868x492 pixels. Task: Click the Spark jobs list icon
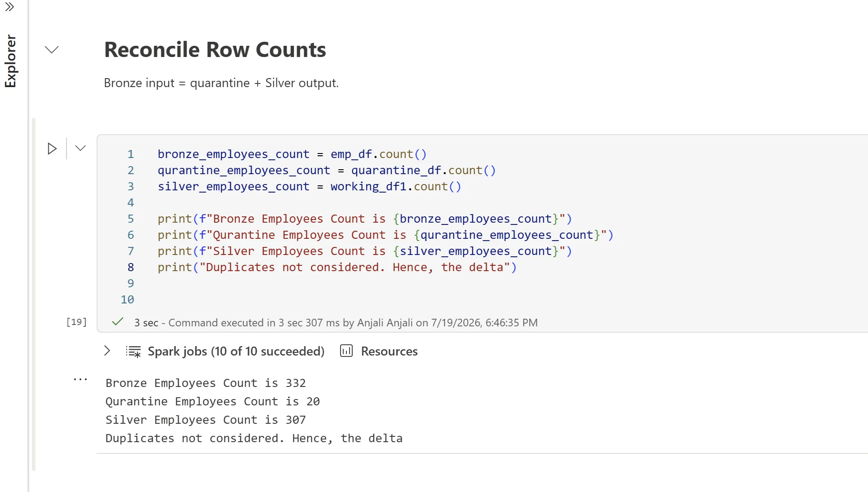tap(133, 351)
